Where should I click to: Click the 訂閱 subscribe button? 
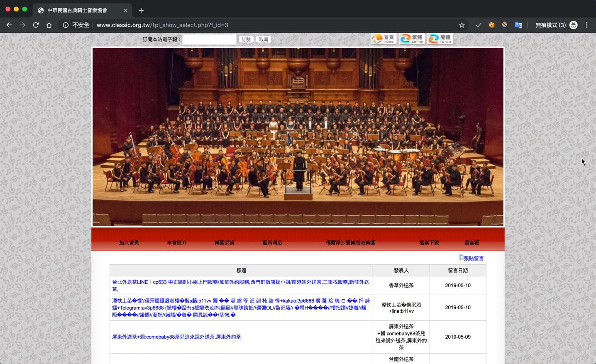click(246, 39)
